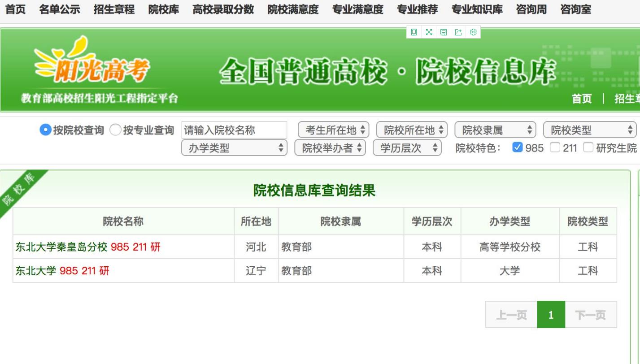Click the share export arrow icon
640x364 pixels.
pyautogui.click(x=458, y=32)
